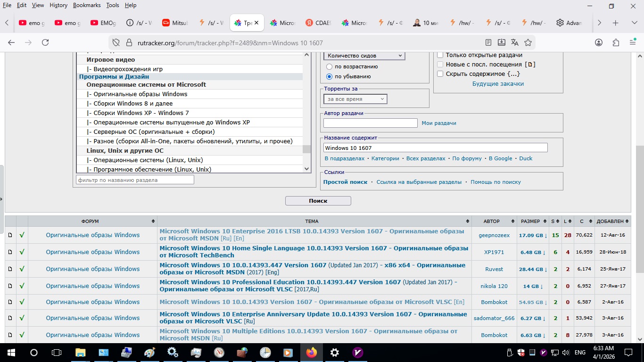
Task: Reload the rutracker page
Action: pos(45,42)
